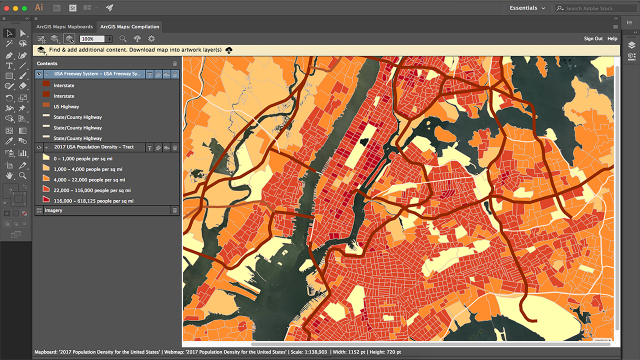Open the ArcGIS panel flyout menu
This screenshot has width=640, height=360.
(x=615, y=27)
